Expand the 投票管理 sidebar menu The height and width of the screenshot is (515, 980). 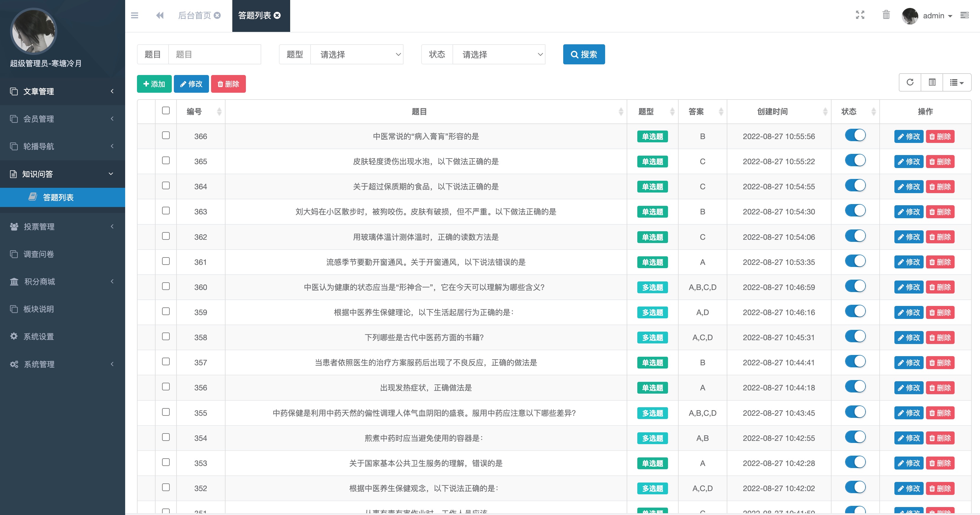pos(62,226)
